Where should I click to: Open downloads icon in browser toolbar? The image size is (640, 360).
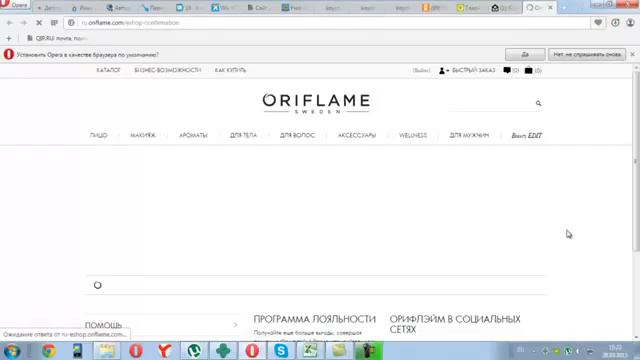615,23
